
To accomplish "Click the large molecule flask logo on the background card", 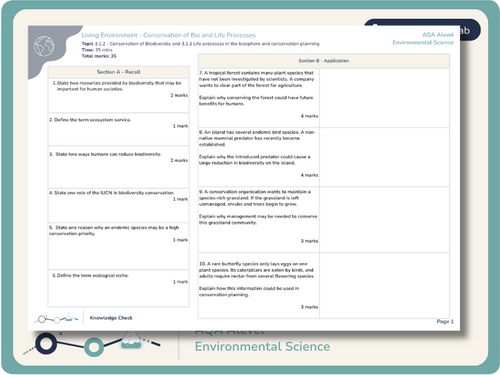I will pos(92,344).
